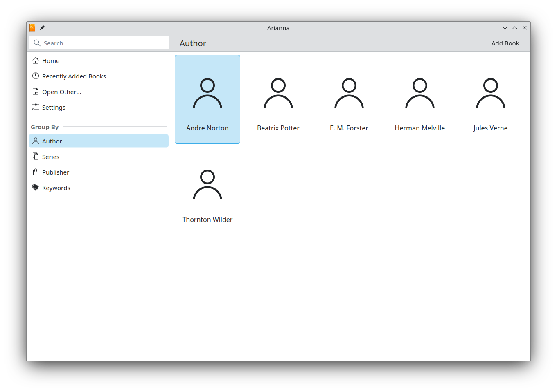Click the Publisher bag icon
The image size is (557, 392).
coord(36,172)
